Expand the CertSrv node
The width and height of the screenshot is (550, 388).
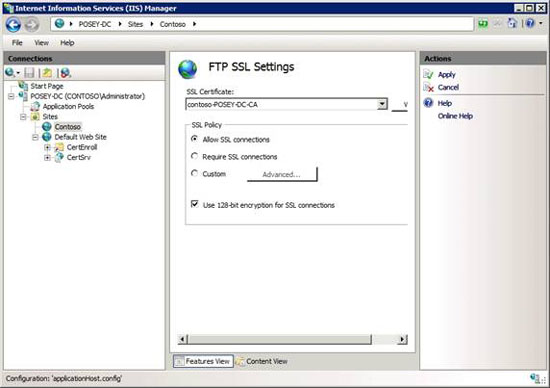coord(47,158)
